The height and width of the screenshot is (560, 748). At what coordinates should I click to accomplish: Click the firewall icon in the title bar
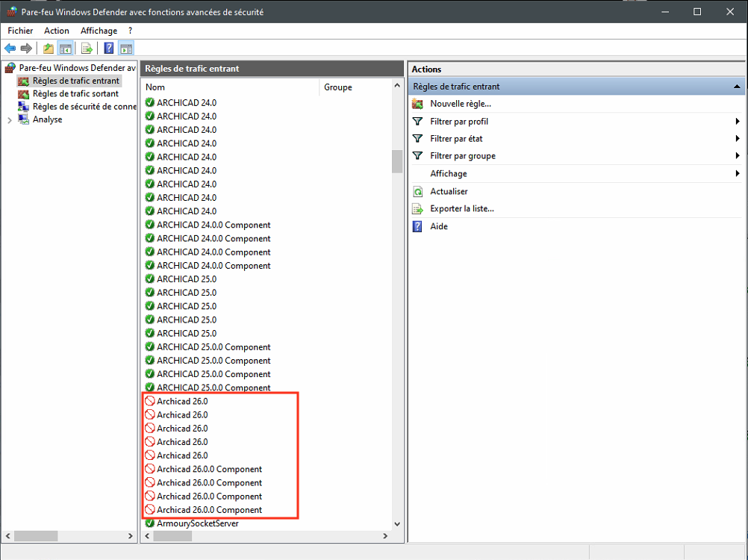(x=12, y=11)
